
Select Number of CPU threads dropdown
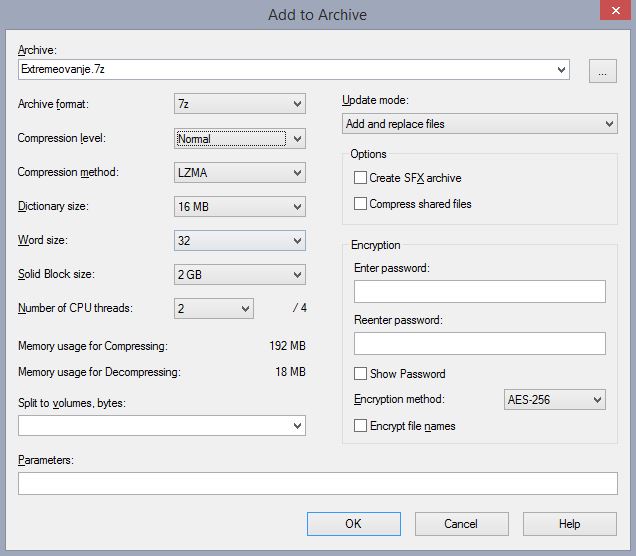pyautogui.click(x=213, y=309)
